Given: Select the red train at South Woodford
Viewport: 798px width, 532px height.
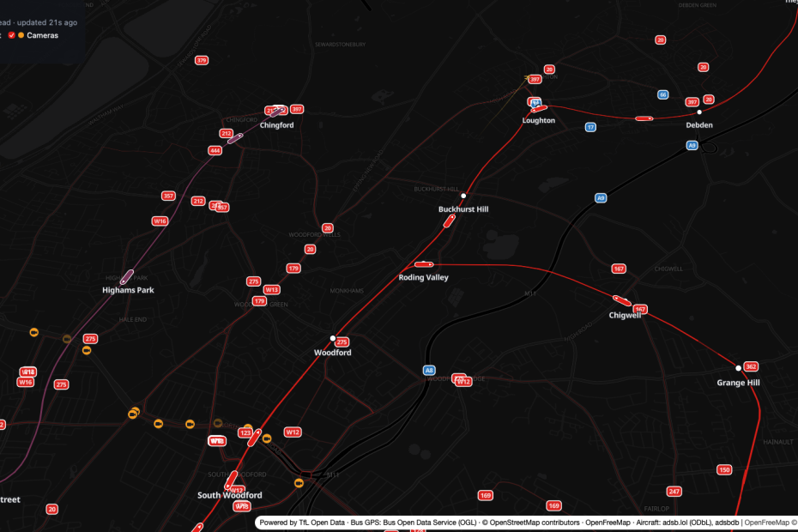Looking at the screenshot, I should [232, 480].
